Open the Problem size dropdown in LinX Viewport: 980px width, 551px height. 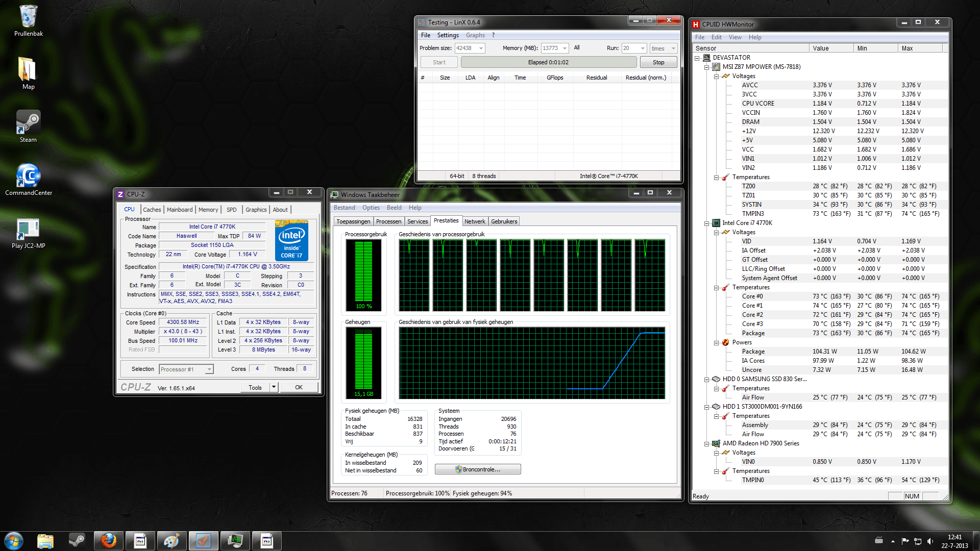481,48
